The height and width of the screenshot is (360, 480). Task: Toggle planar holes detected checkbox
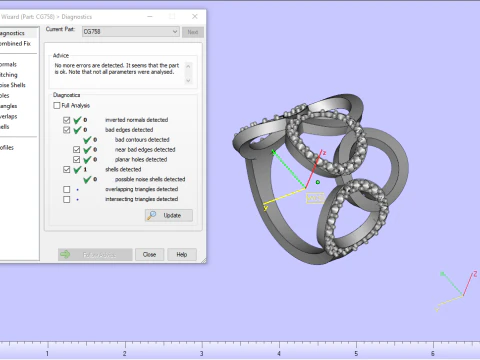[77, 160]
